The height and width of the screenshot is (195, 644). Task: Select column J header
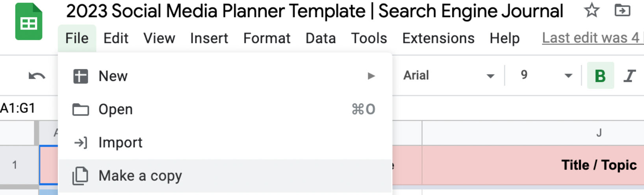coord(533,133)
